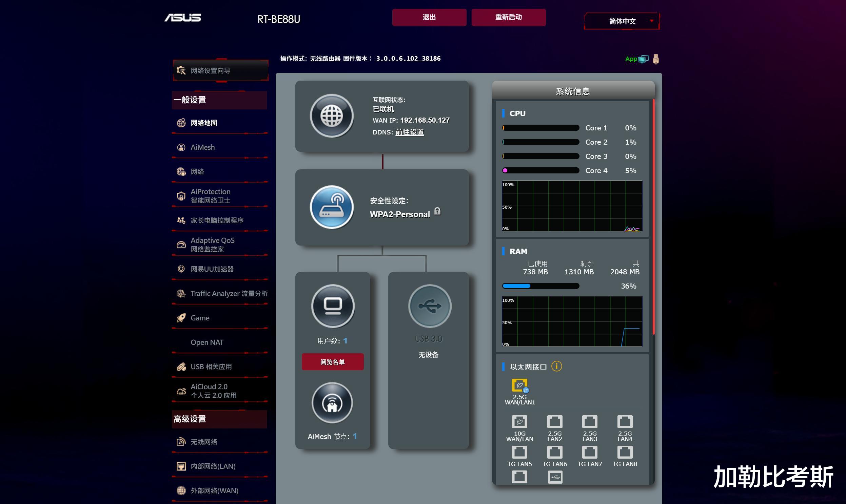
Task: Click the Ethernet ports info icon
Action: pyautogui.click(x=556, y=366)
